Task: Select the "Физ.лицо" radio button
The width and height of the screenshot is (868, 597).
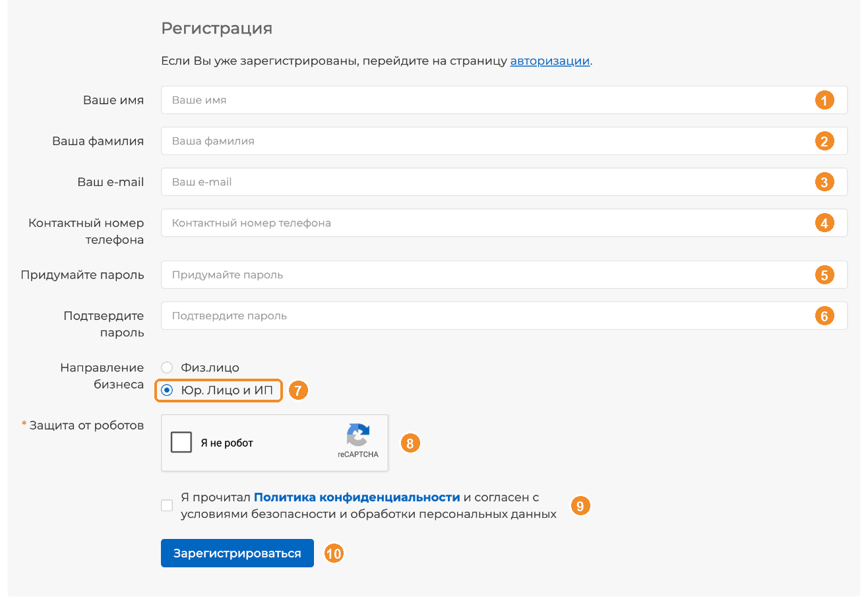Action: [167, 367]
